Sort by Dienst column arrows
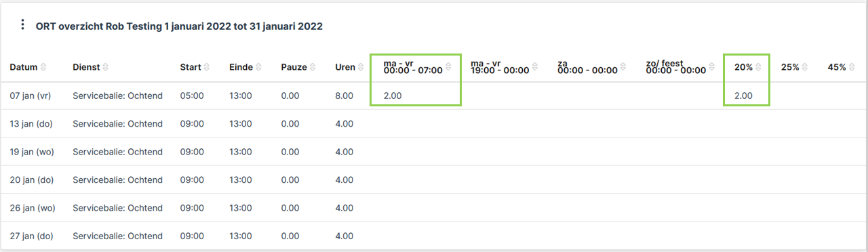 click(x=106, y=67)
